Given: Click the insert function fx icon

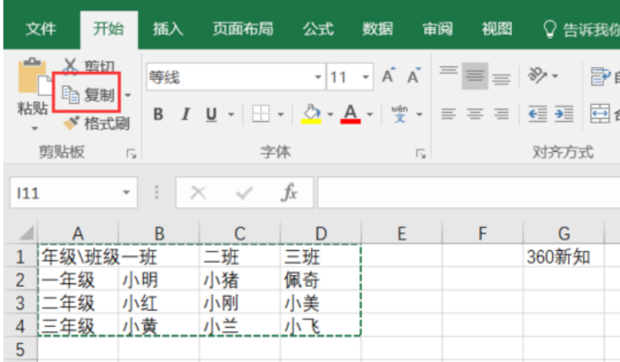Looking at the screenshot, I should point(289,193).
